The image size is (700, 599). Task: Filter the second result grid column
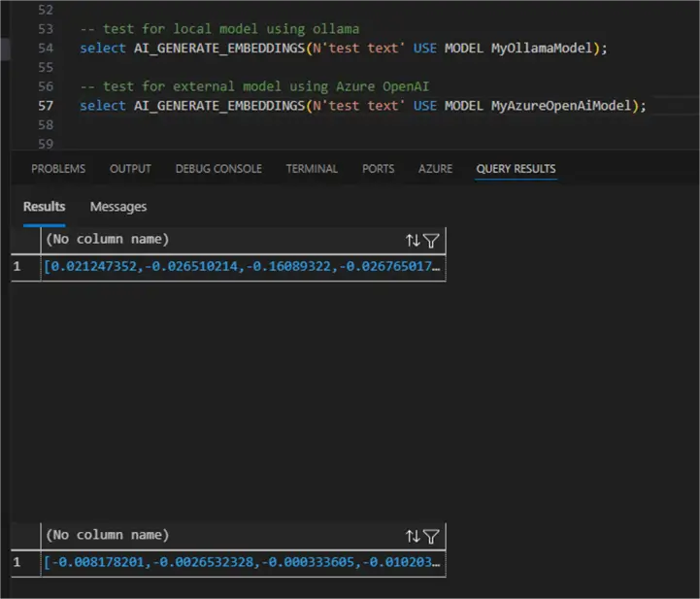coord(431,536)
